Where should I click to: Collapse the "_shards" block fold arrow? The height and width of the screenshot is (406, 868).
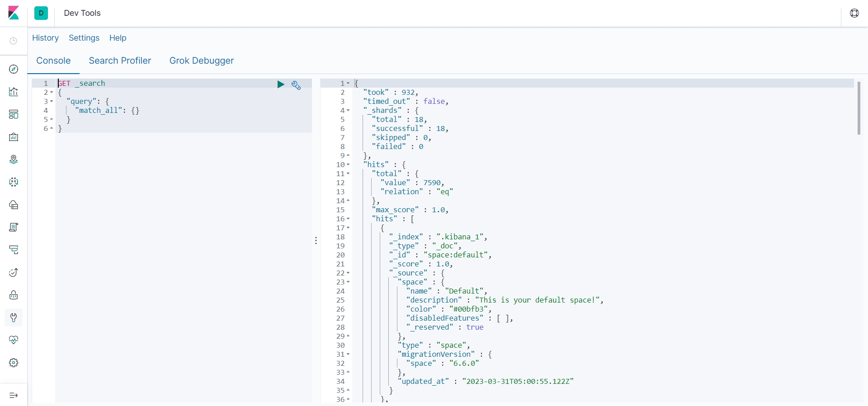pyautogui.click(x=348, y=111)
